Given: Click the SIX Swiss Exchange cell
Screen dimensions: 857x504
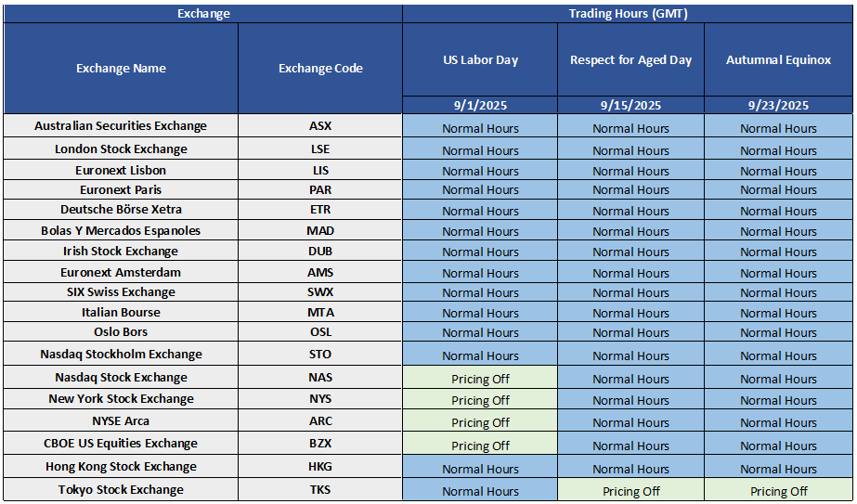Looking at the screenshot, I should [121, 291].
